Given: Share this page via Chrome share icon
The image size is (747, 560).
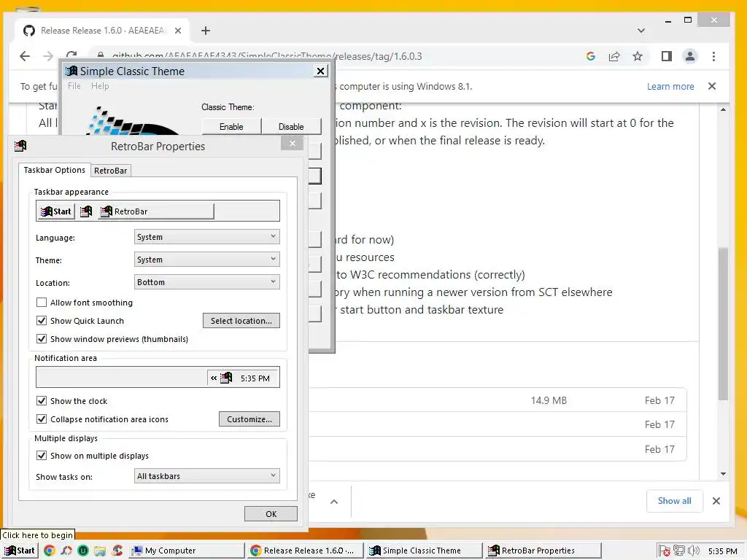Looking at the screenshot, I should (614, 56).
